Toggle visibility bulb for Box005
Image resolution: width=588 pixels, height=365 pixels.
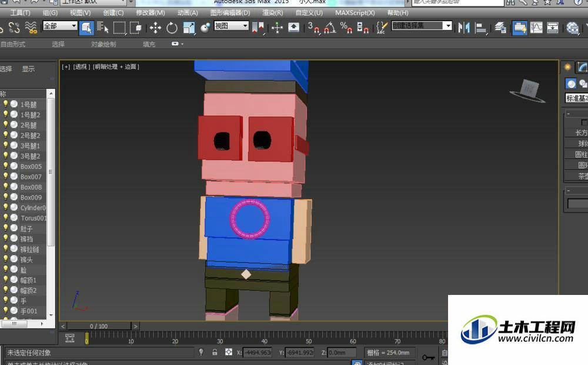pyautogui.click(x=6, y=165)
